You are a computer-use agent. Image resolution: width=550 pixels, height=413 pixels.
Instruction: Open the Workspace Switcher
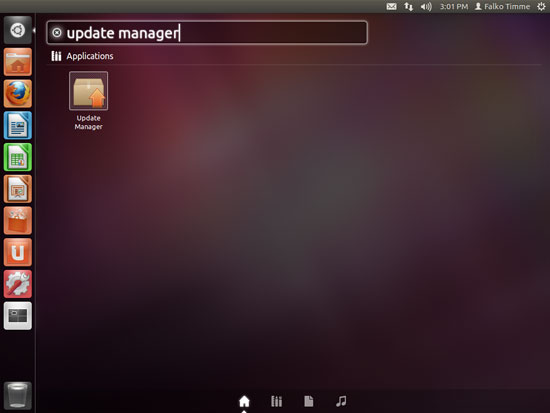(x=18, y=315)
